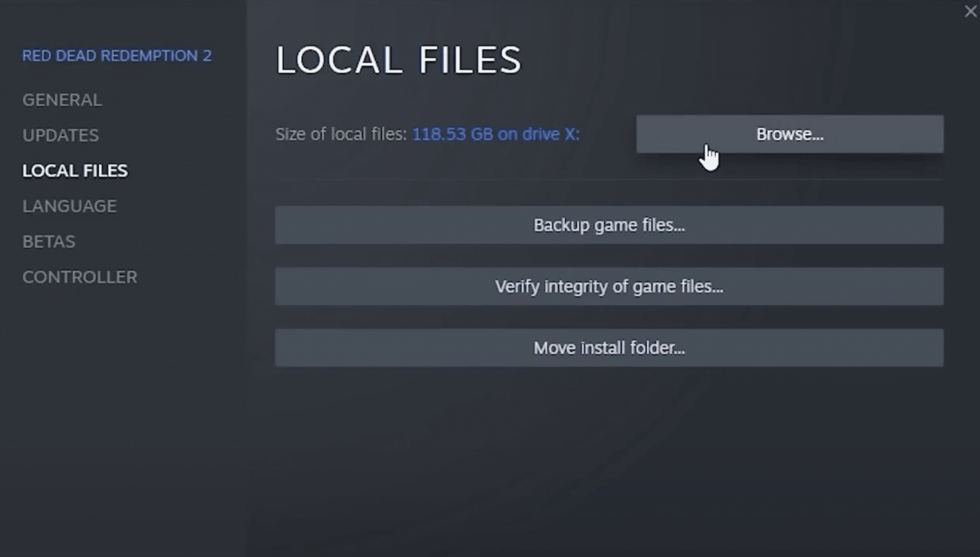Select Local Files in the sidebar
The width and height of the screenshot is (980, 557).
click(75, 171)
